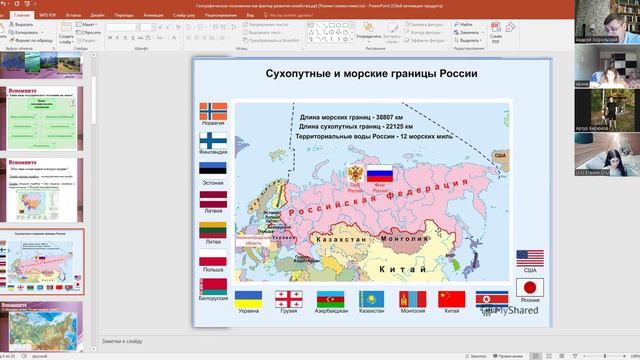
Task: Select the landscape photos slide thumbnail
Action: click(x=42, y=65)
